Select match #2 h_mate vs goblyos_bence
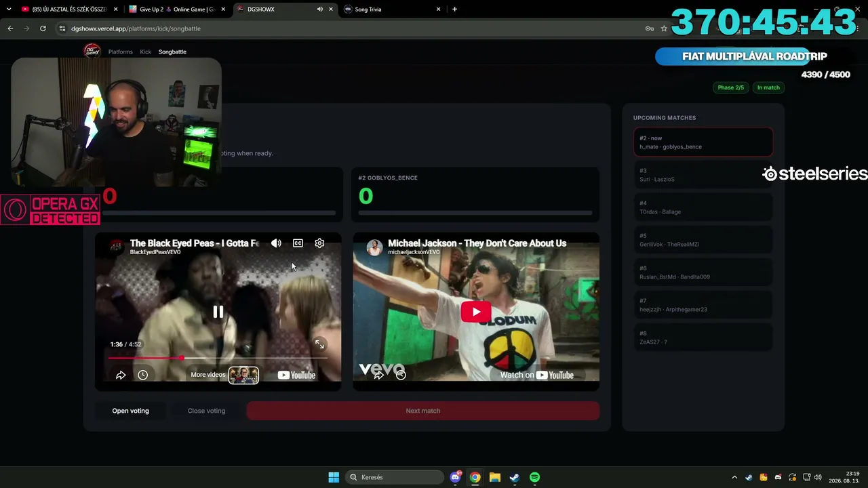The image size is (868, 488). [x=703, y=142]
